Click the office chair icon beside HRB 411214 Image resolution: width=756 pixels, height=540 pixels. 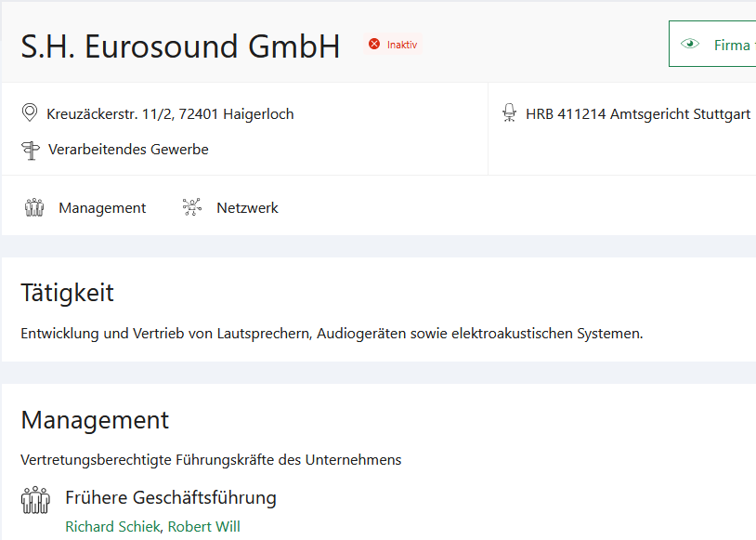(509, 112)
